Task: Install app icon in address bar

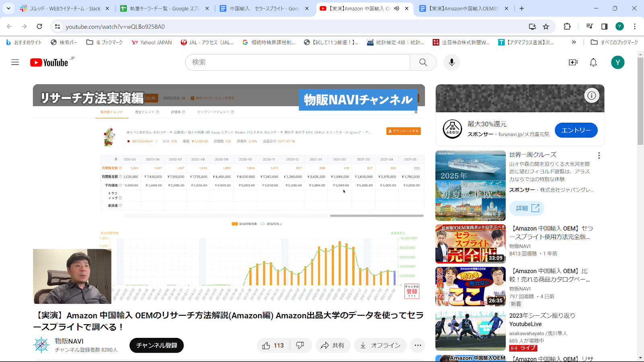Action: (532, 27)
